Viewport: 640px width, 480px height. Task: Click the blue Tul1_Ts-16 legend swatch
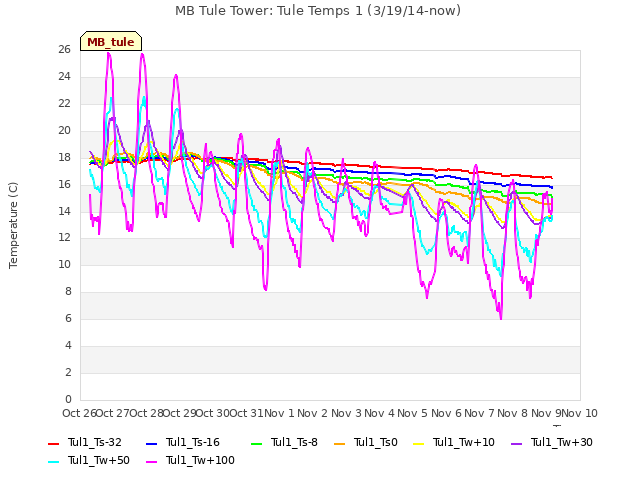click(x=151, y=443)
